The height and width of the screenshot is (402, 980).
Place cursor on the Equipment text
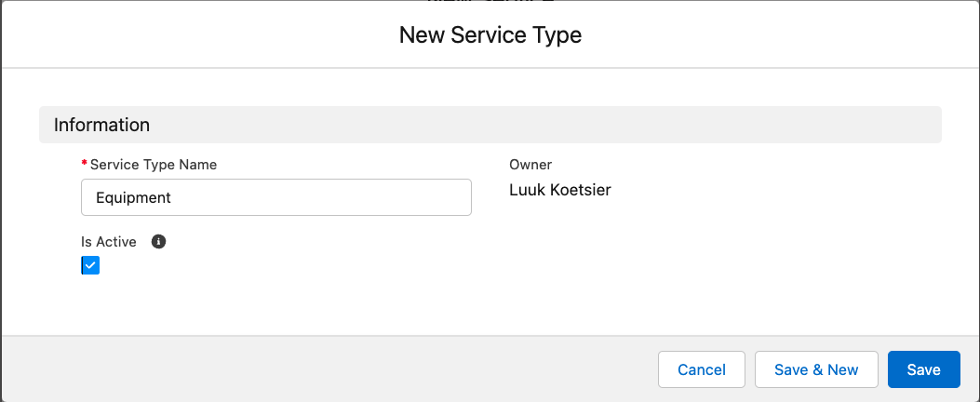(x=133, y=198)
